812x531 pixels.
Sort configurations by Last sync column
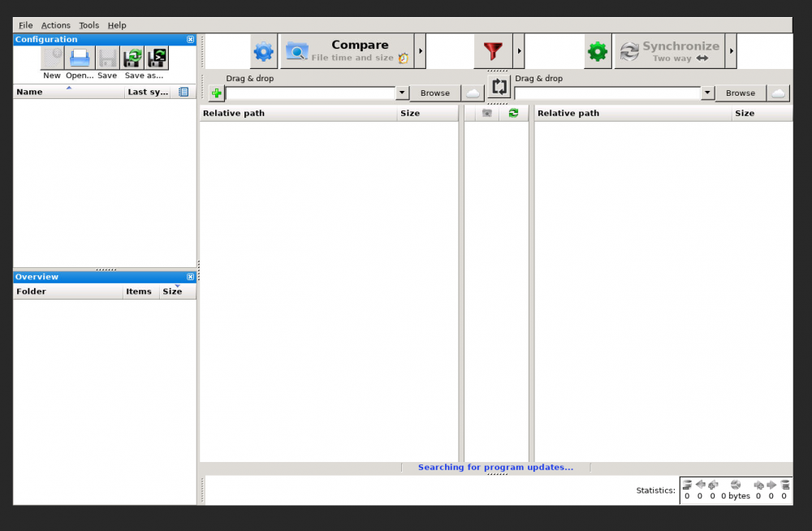[x=148, y=93]
